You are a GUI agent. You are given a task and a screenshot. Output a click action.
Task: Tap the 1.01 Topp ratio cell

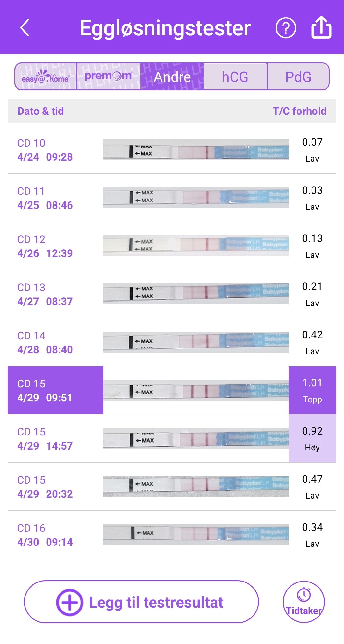click(x=312, y=390)
